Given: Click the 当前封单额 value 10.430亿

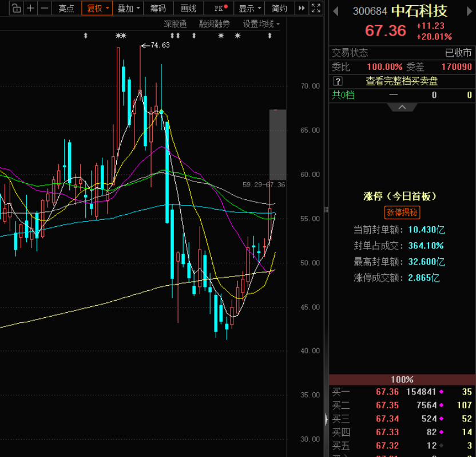Looking at the screenshot, I should coord(426,230).
